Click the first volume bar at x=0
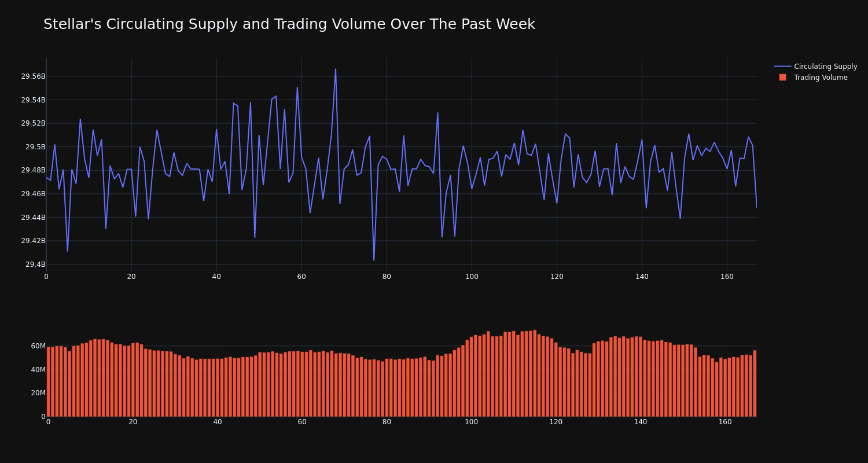The width and height of the screenshot is (868, 463). 49,382
